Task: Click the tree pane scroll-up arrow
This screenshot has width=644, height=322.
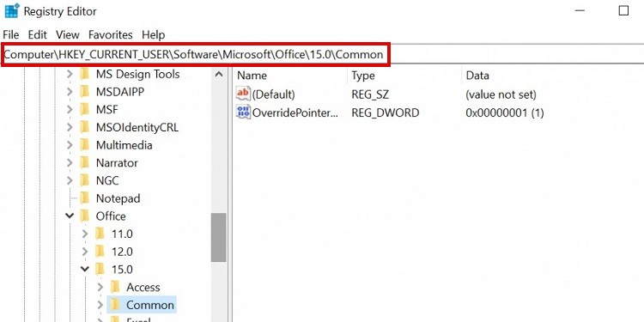Action: (x=218, y=75)
